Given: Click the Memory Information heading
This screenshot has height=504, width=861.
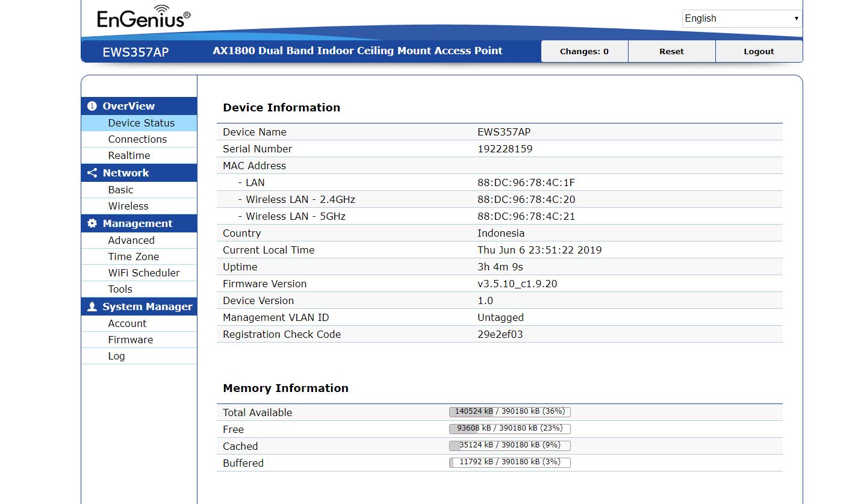Looking at the screenshot, I should 285,388.
